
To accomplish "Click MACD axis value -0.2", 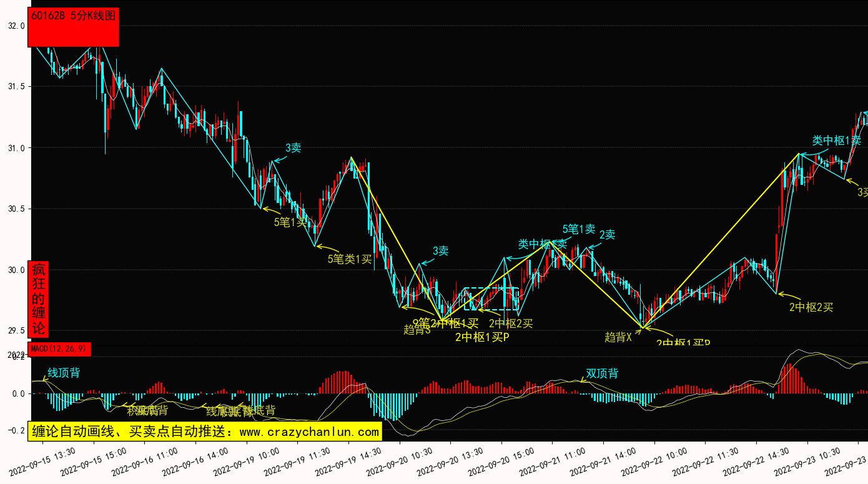I will (x=16, y=431).
